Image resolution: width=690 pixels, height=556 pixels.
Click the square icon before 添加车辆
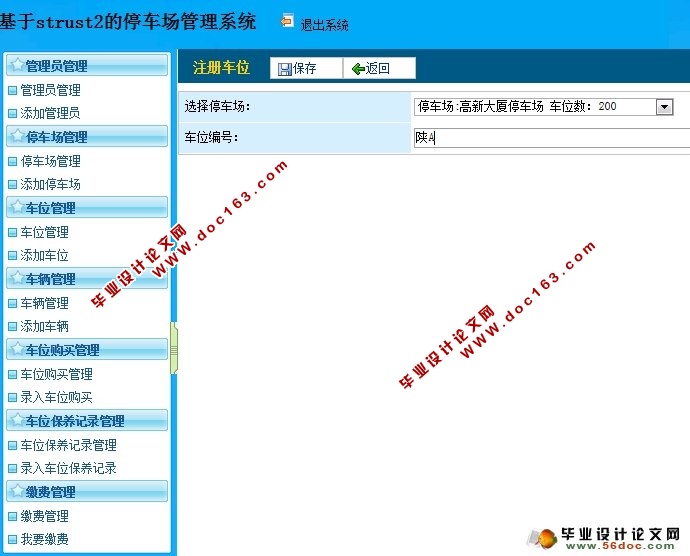13,327
